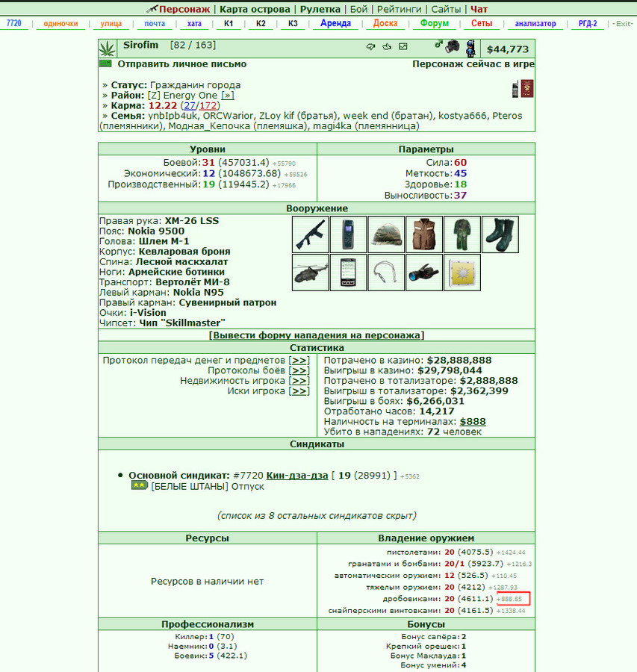637x672 pixels.
Task: Click the rifle icon before Персонаж
Action: tap(152, 8)
